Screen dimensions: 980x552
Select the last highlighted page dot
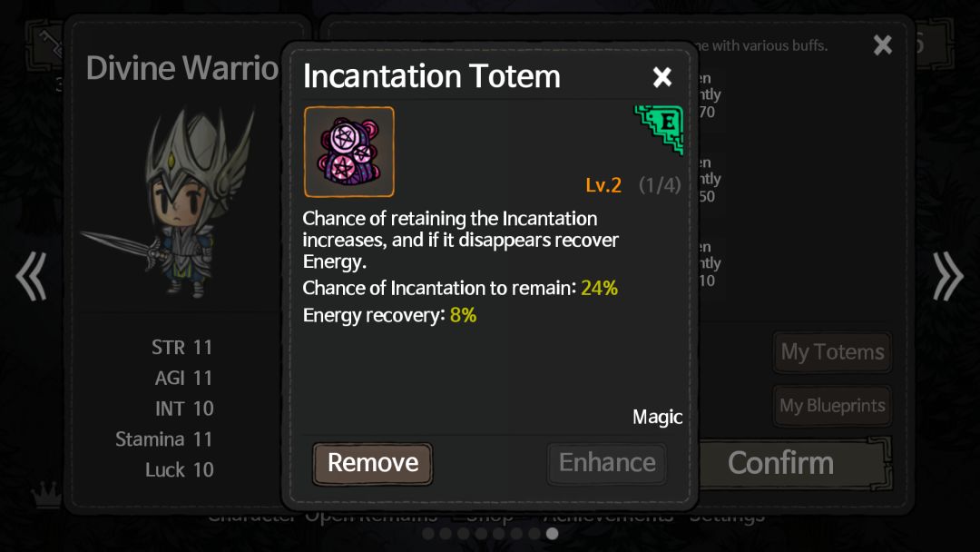(x=552, y=534)
